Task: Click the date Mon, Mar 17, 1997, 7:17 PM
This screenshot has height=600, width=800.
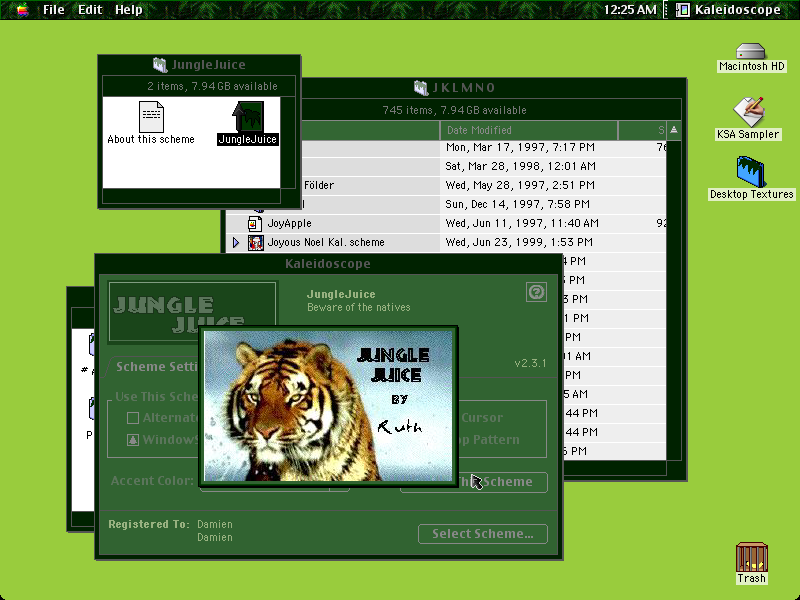Action: pos(520,147)
